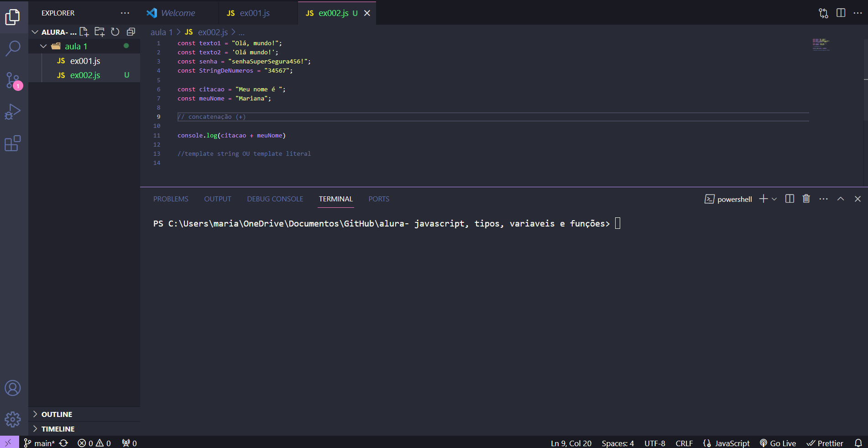868x448 pixels.
Task: Open remote window button in status bar
Action: pyautogui.click(x=9, y=443)
